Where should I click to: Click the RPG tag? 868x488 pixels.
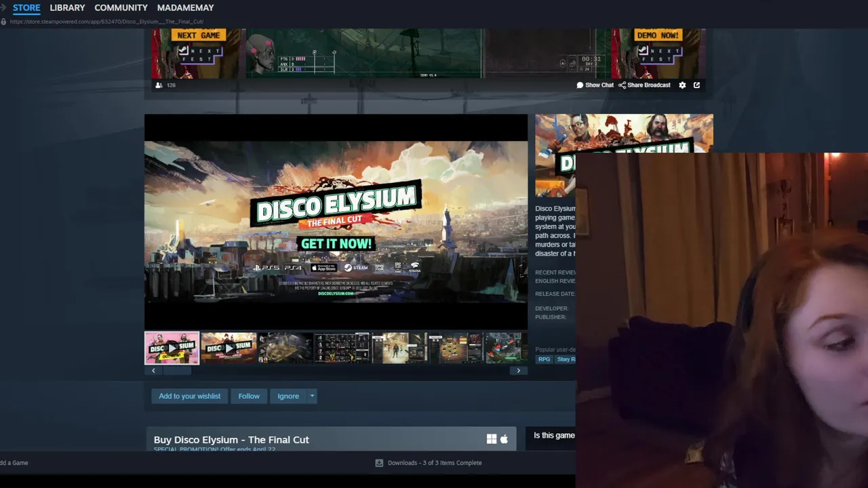544,359
